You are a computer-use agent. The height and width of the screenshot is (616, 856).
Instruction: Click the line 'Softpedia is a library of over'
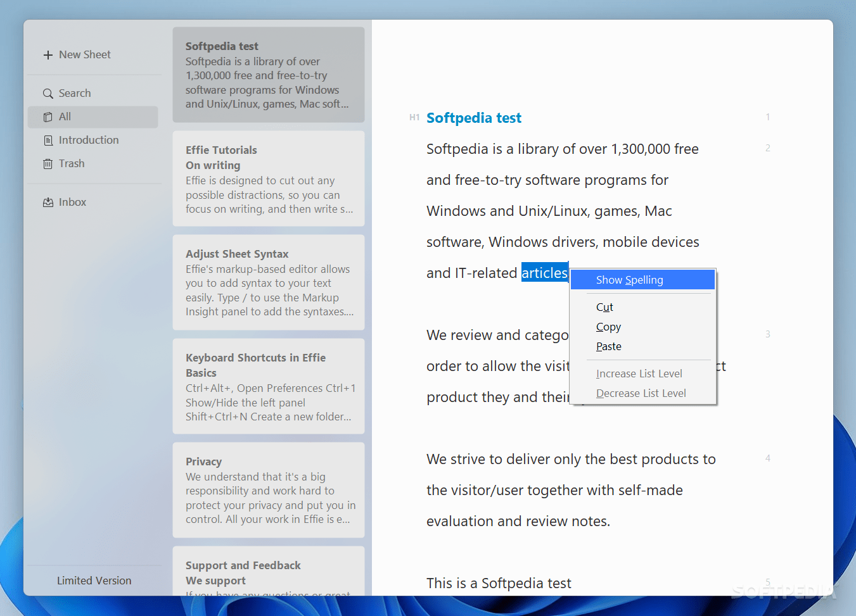(x=563, y=149)
